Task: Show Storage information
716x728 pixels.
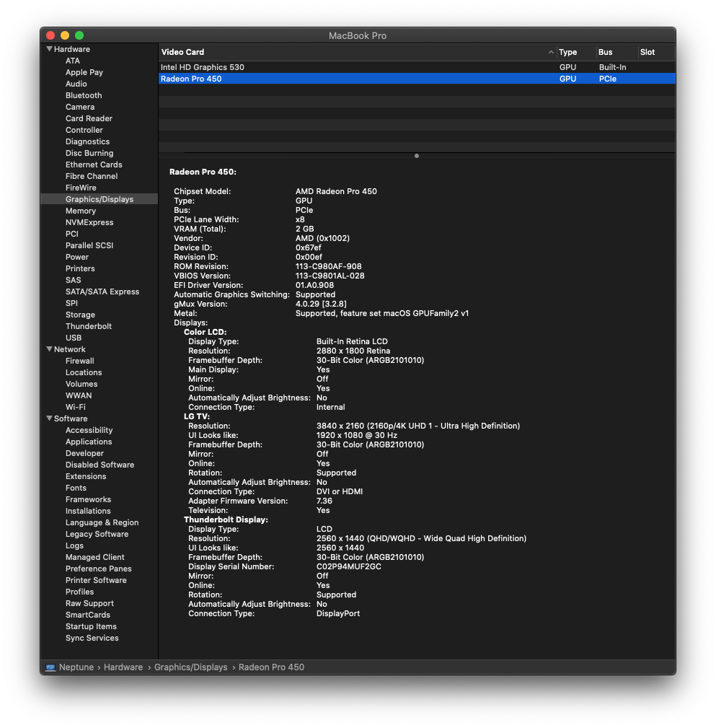Action: tap(80, 315)
